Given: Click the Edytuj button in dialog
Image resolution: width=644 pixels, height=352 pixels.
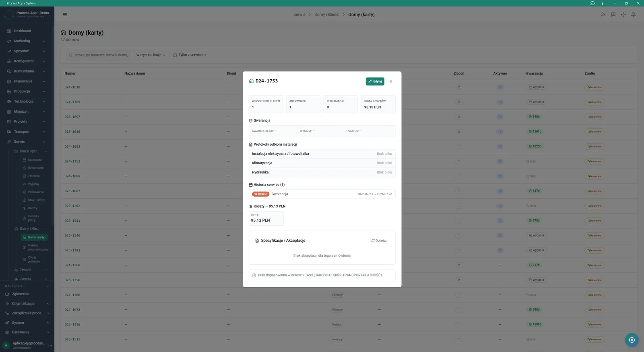Looking at the screenshot, I should 375,82.
